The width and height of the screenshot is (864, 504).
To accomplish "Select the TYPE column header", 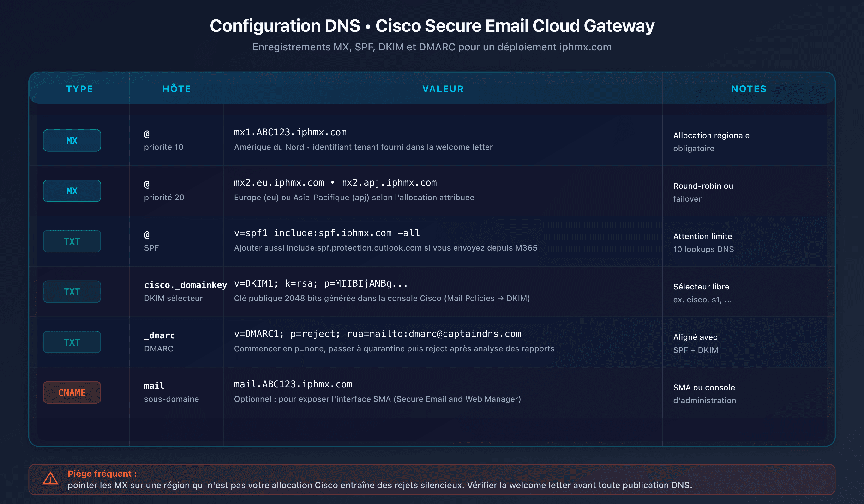I will [x=79, y=89].
